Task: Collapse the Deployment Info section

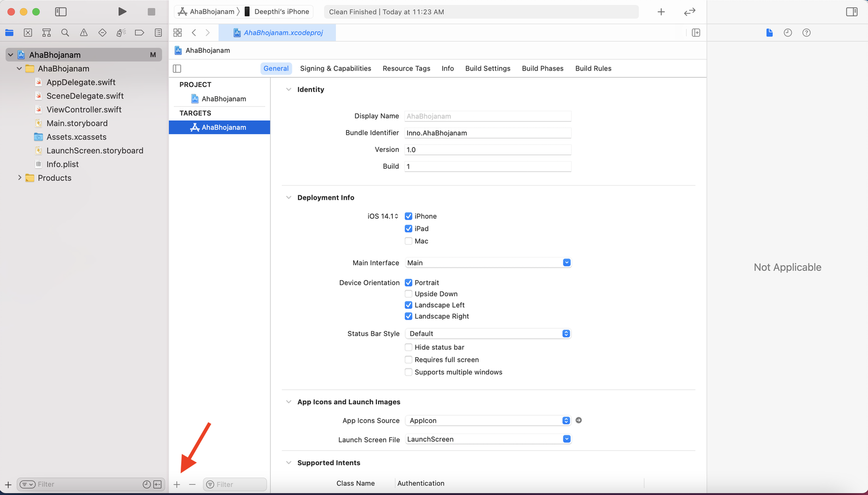Action: coord(289,198)
